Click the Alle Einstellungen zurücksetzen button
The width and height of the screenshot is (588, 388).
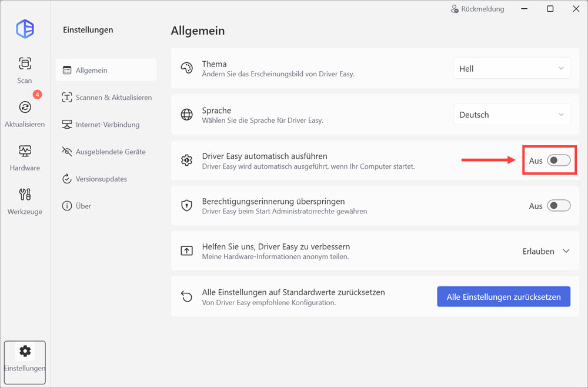[x=503, y=297]
